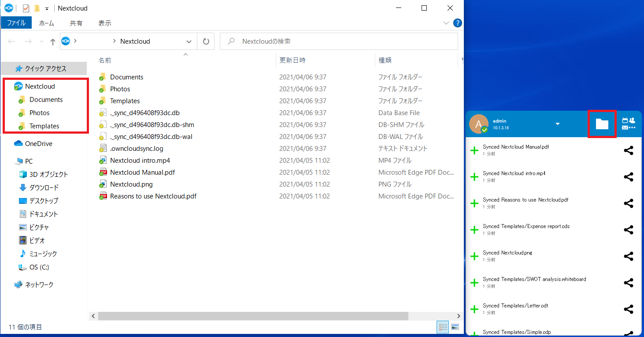
Task: Click scrollbar right arrow in file list
Action: pos(459,316)
